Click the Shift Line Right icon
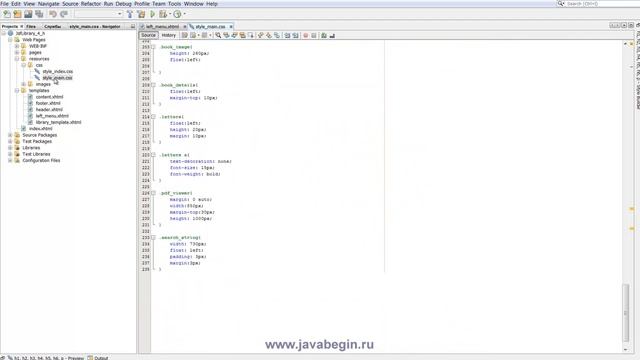The height and width of the screenshot is (360, 640). point(295,36)
